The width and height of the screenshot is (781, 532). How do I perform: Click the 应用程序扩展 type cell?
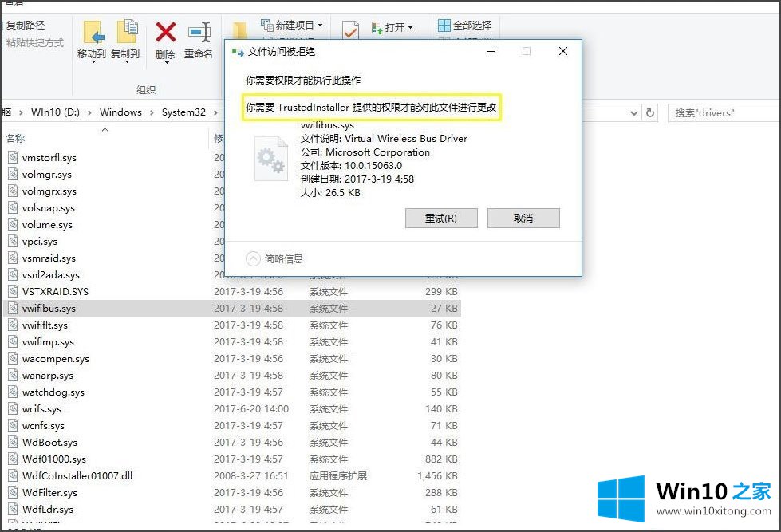coord(337,475)
